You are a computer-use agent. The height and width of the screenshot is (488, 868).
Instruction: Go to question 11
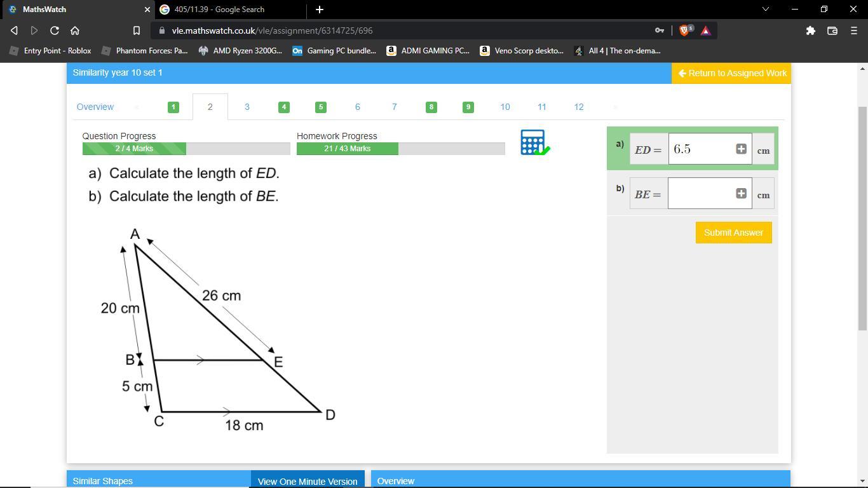(x=542, y=107)
